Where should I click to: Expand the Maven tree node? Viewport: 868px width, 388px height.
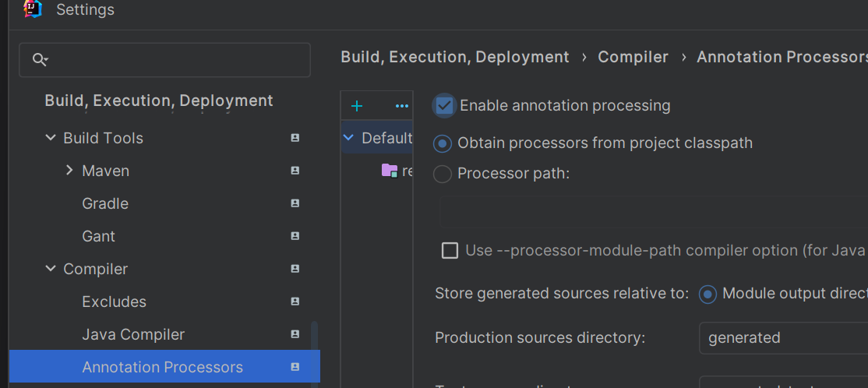coord(69,171)
